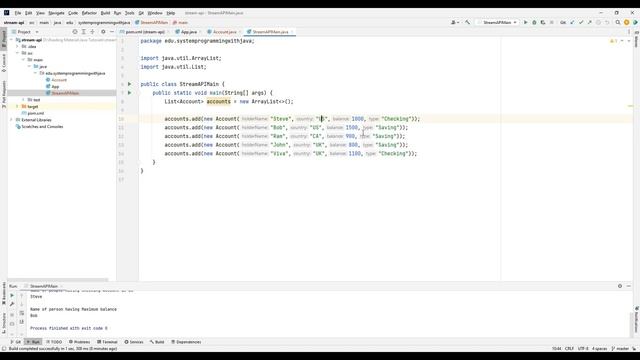Rerun StreamAPIMain in the Run panel
This screenshot has height=360, width=640.
click(12, 296)
